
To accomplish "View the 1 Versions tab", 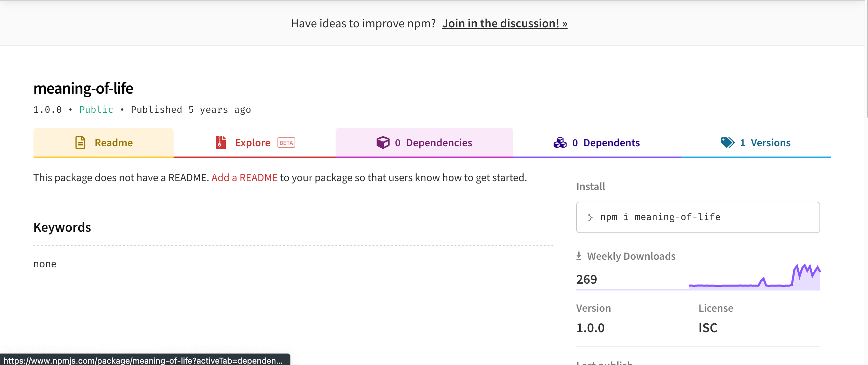I will [x=765, y=143].
